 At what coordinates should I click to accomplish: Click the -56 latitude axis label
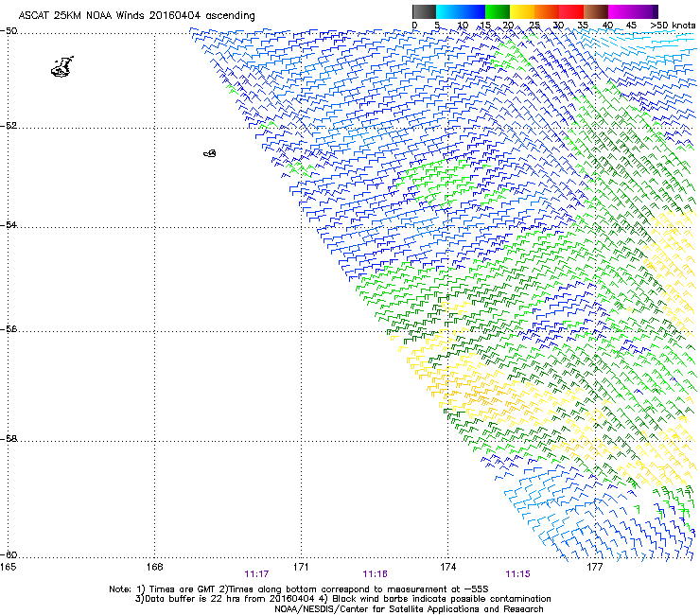tap(9, 329)
